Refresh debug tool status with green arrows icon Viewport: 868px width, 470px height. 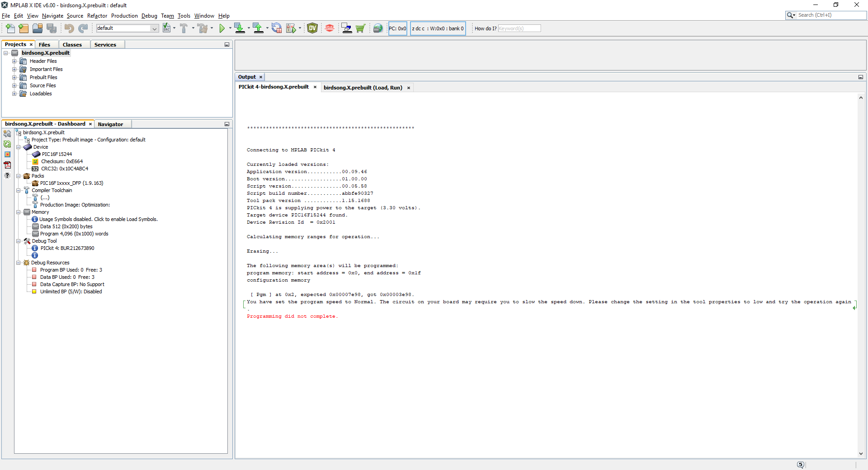pyautogui.click(x=7, y=144)
